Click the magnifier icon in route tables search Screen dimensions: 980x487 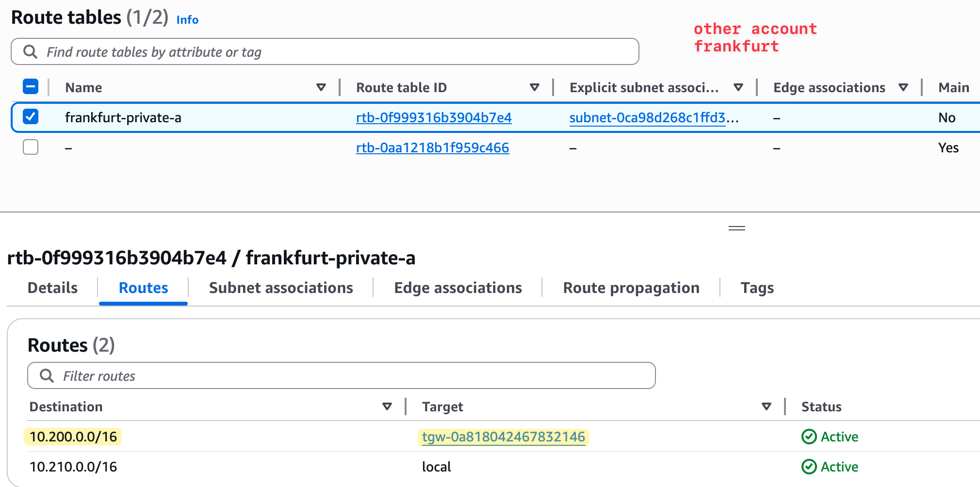[x=31, y=51]
